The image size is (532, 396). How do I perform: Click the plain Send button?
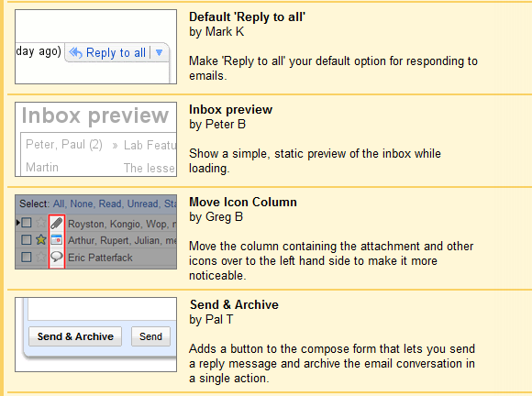click(x=151, y=336)
